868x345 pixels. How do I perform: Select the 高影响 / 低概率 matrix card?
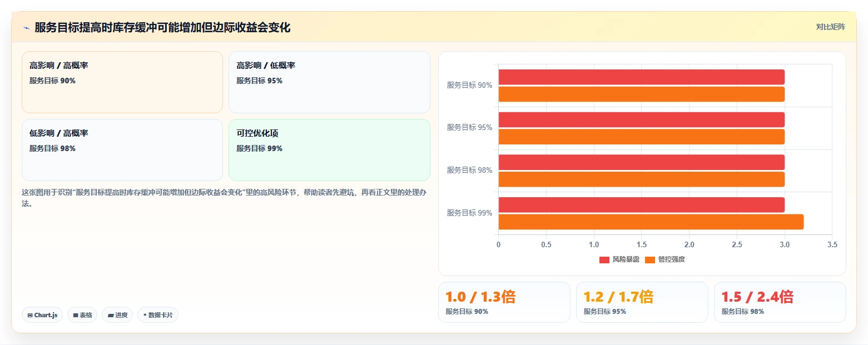329,82
